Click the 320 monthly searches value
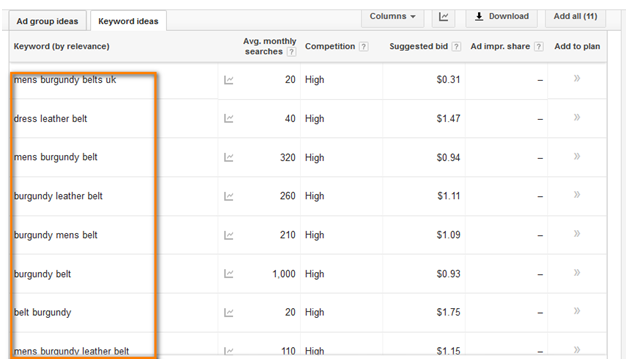 pos(288,157)
